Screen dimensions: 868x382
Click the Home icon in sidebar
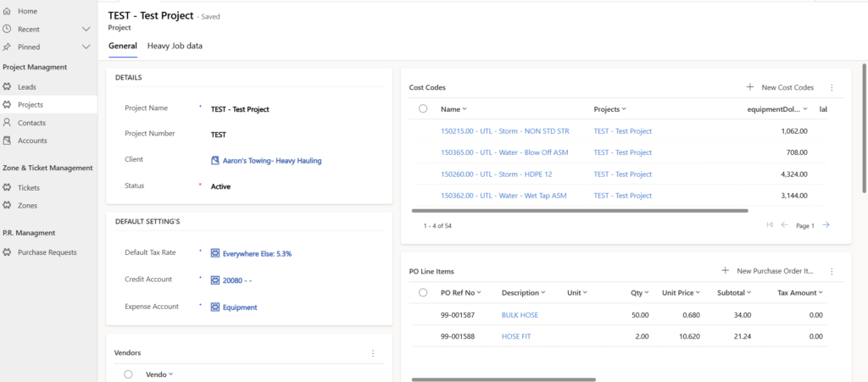[8, 11]
